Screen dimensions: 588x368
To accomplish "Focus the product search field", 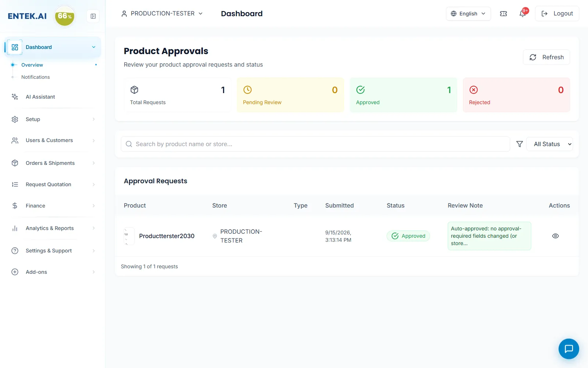I will [315, 144].
